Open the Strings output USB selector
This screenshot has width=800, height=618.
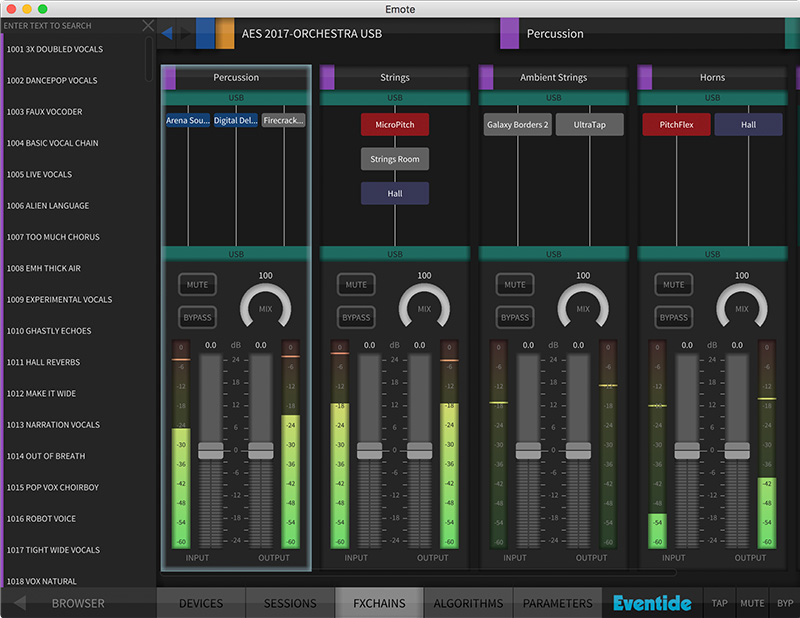[395, 254]
